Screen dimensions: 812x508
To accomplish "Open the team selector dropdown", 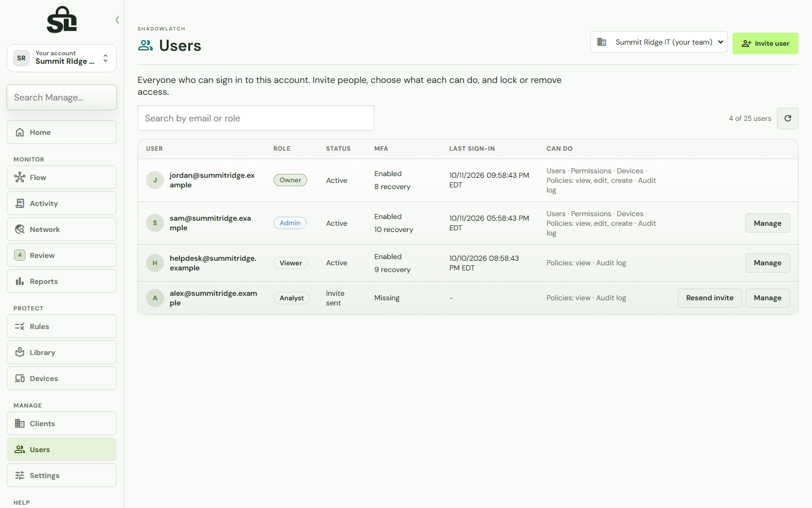I will (659, 42).
